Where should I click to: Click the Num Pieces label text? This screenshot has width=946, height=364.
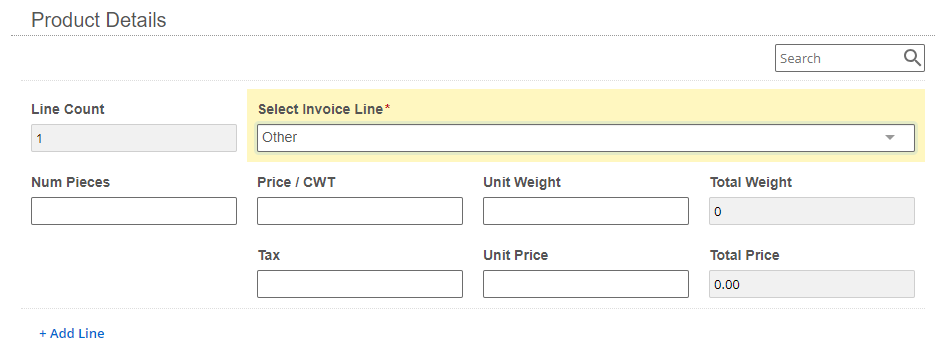point(71,182)
